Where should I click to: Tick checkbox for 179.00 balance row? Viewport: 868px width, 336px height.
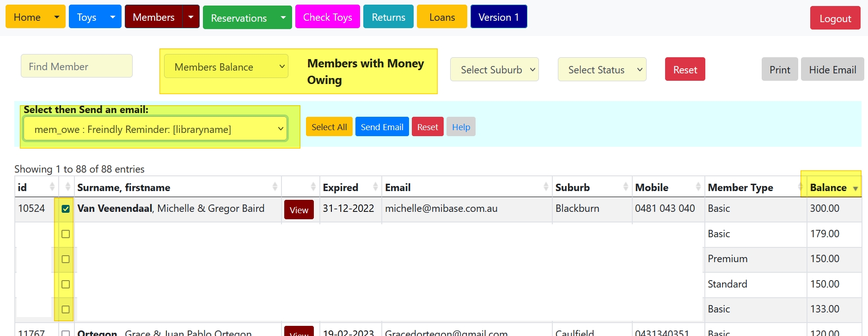click(x=66, y=234)
